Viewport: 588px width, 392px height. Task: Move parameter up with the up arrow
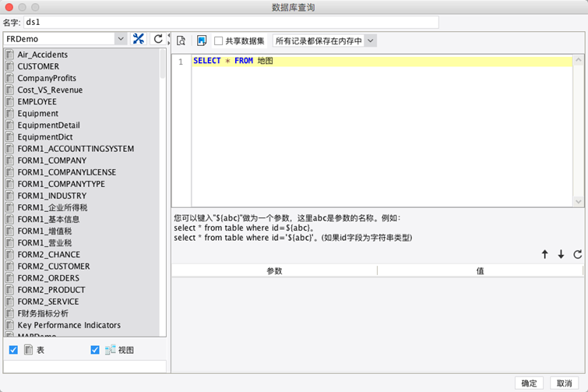[x=545, y=254]
